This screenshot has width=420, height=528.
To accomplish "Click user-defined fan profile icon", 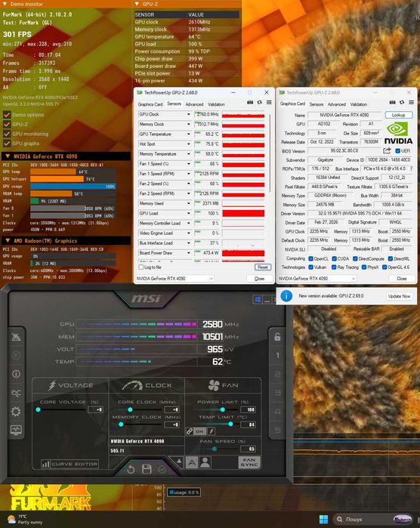I will [x=205, y=462].
